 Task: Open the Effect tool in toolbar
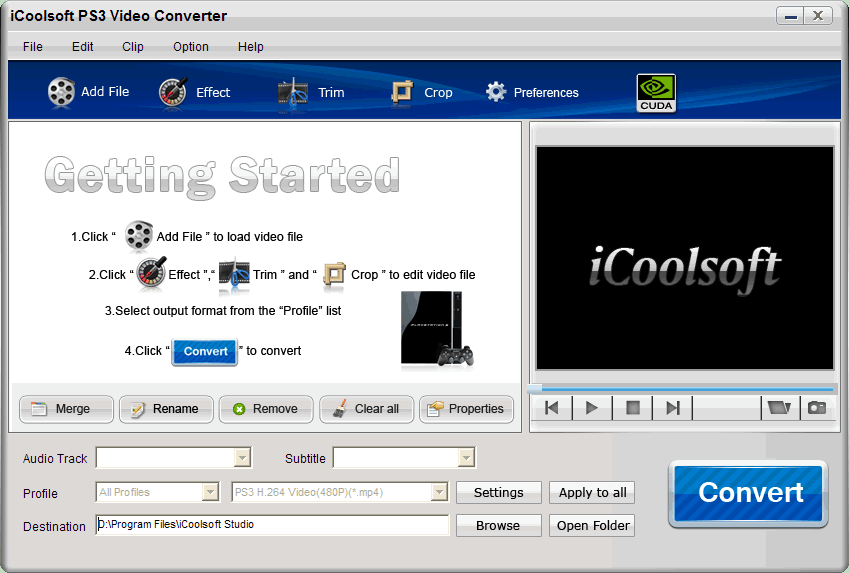coord(195,92)
